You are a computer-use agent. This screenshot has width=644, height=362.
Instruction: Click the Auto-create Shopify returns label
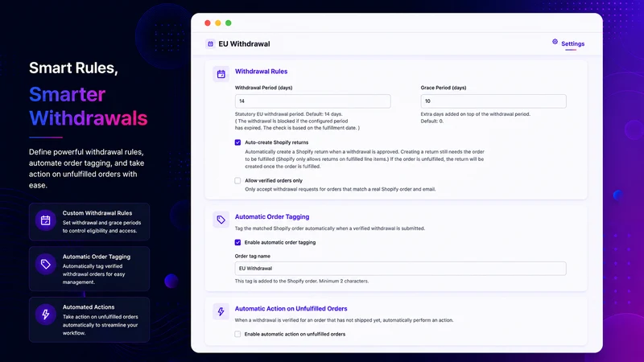click(276, 142)
